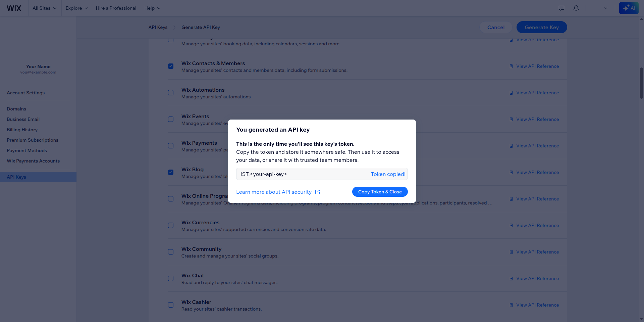This screenshot has width=644, height=322.
Task: Click document icon beside Wix Community reference
Action: (511, 252)
